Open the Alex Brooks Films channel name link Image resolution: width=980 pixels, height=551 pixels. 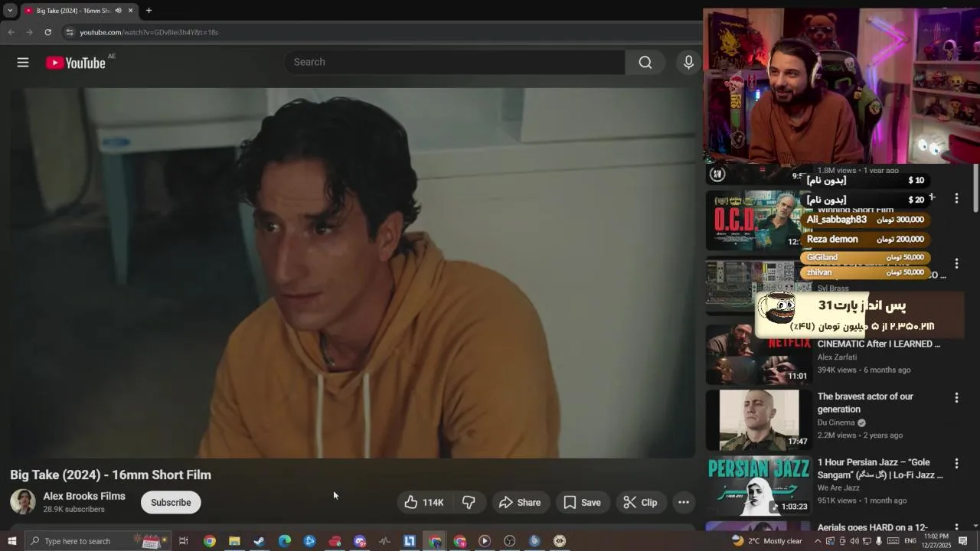[x=84, y=496]
